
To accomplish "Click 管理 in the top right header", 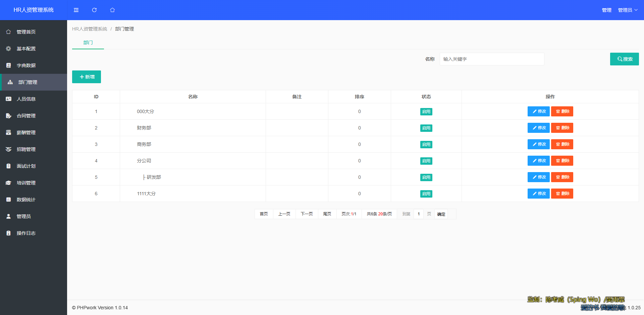I will tap(606, 10).
